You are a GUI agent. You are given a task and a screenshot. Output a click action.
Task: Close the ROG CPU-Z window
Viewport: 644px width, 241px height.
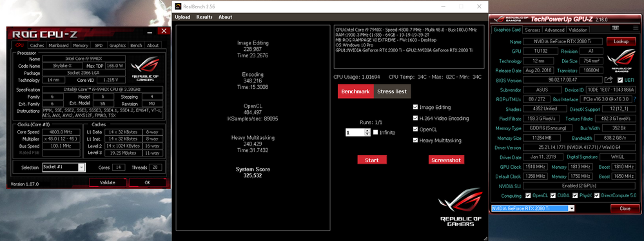tap(164, 31)
